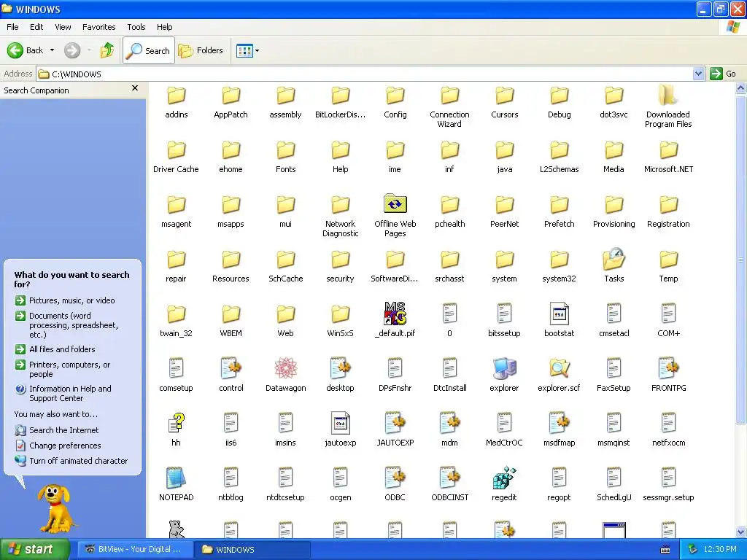Image resolution: width=747 pixels, height=560 pixels.
Task: Select the explorer.scf file icon
Action: coord(559,368)
